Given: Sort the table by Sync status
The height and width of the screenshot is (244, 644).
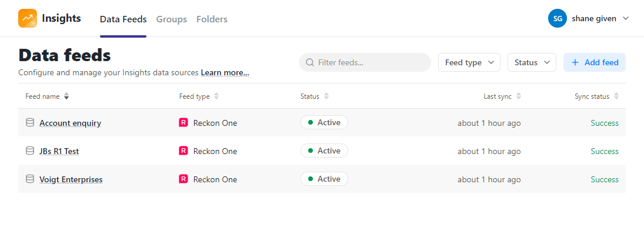Looking at the screenshot, I should (x=616, y=96).
